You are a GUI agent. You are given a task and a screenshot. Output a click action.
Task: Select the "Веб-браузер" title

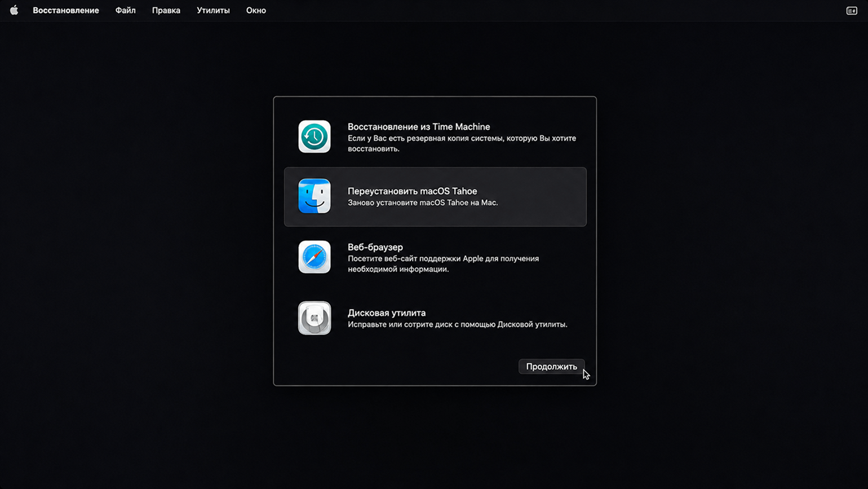[375, 247]
